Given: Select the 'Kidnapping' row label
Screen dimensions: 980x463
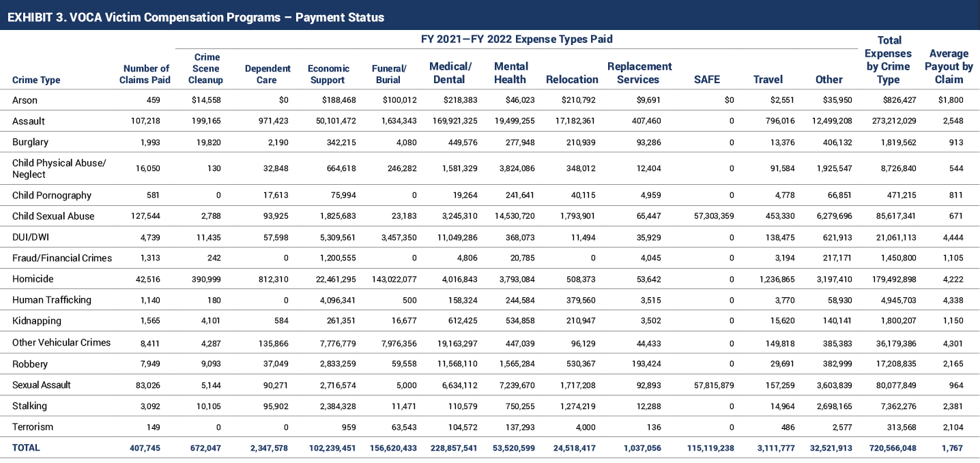Looking at the screenshot, I should [37, 321].
